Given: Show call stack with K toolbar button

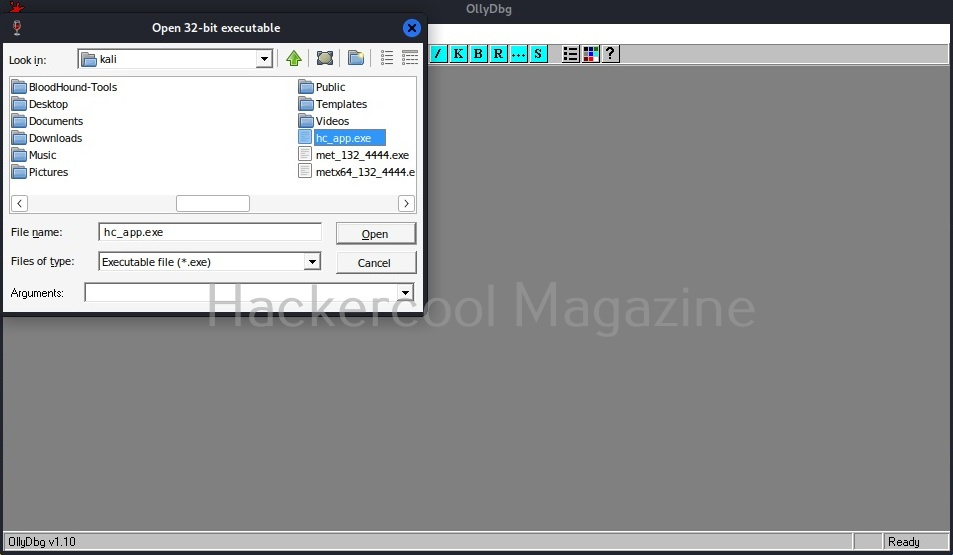Looking at the screenshot, I should (458, 54).
